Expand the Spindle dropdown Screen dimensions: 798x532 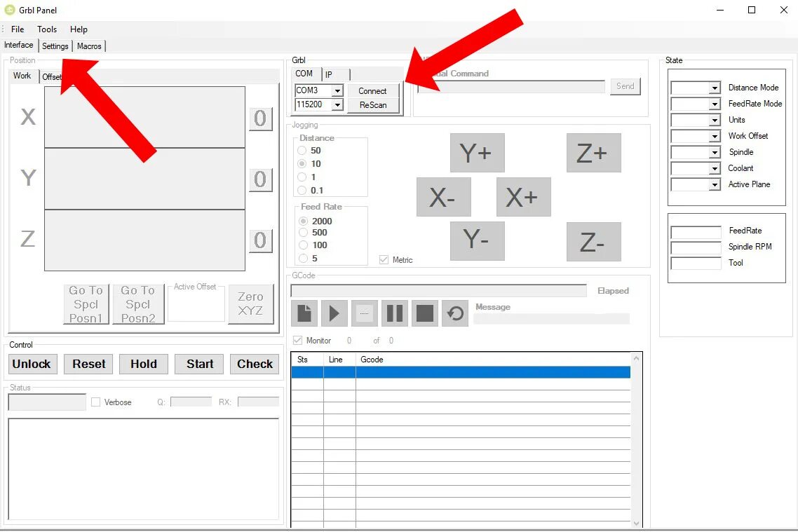[x=715, y=153]
